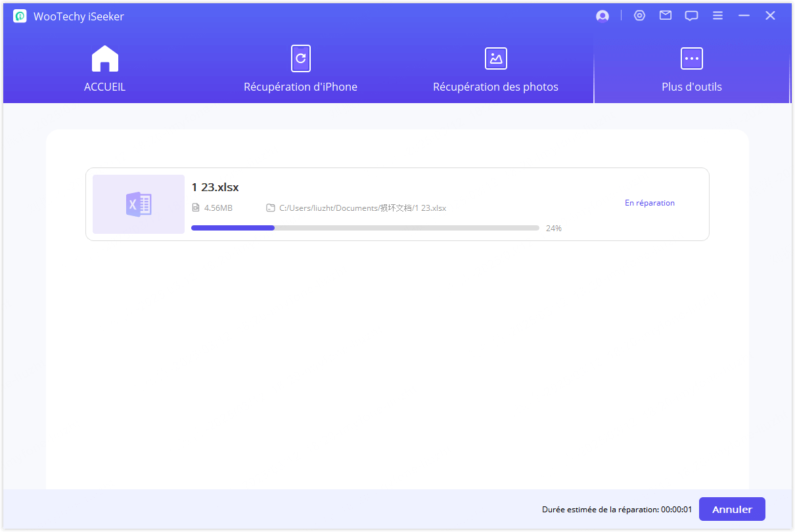Open the hamburger menu in title bar
This screenshot has height=532, width=795.
(717, 16)
